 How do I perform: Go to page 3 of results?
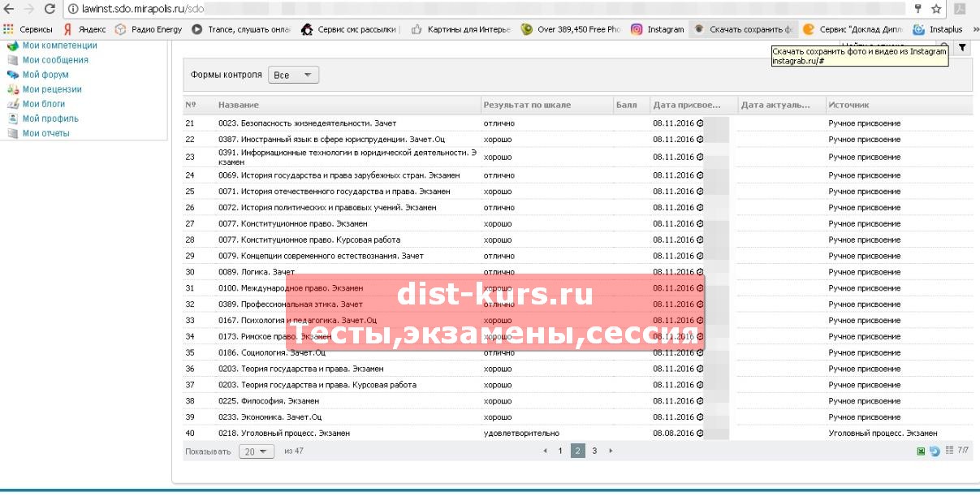tap(594, 451)
